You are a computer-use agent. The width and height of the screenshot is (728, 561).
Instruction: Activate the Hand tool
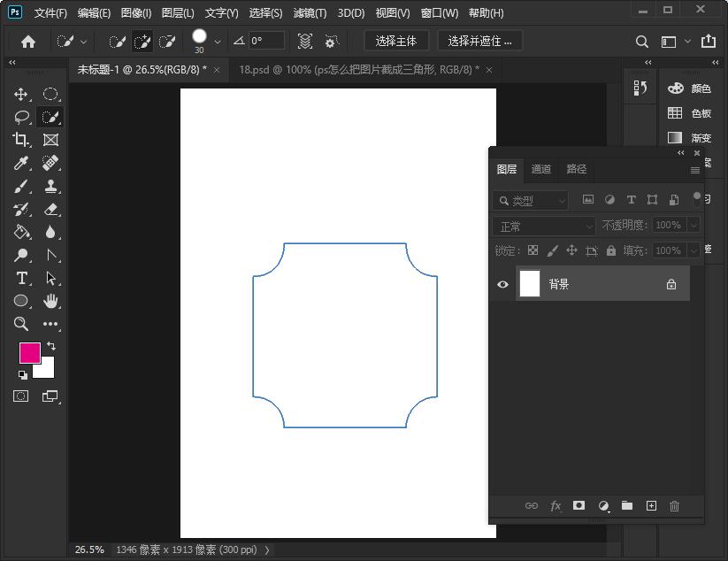tap(51, 301)
